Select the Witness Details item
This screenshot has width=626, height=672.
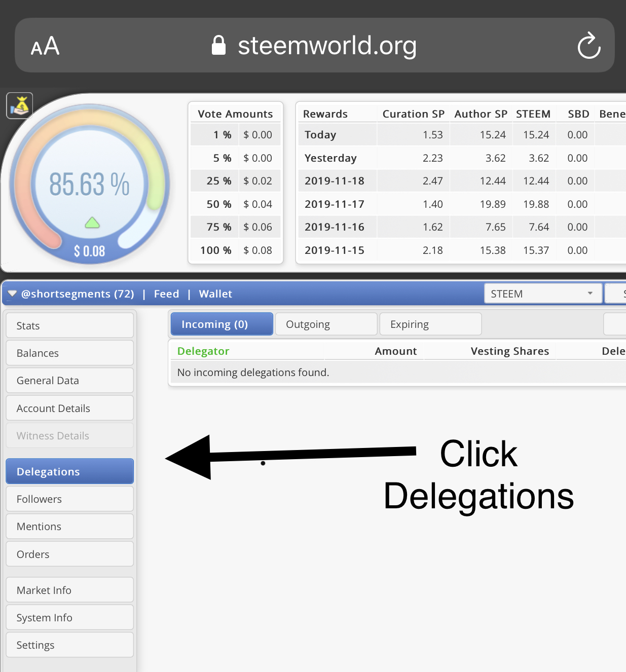(70, 435)
